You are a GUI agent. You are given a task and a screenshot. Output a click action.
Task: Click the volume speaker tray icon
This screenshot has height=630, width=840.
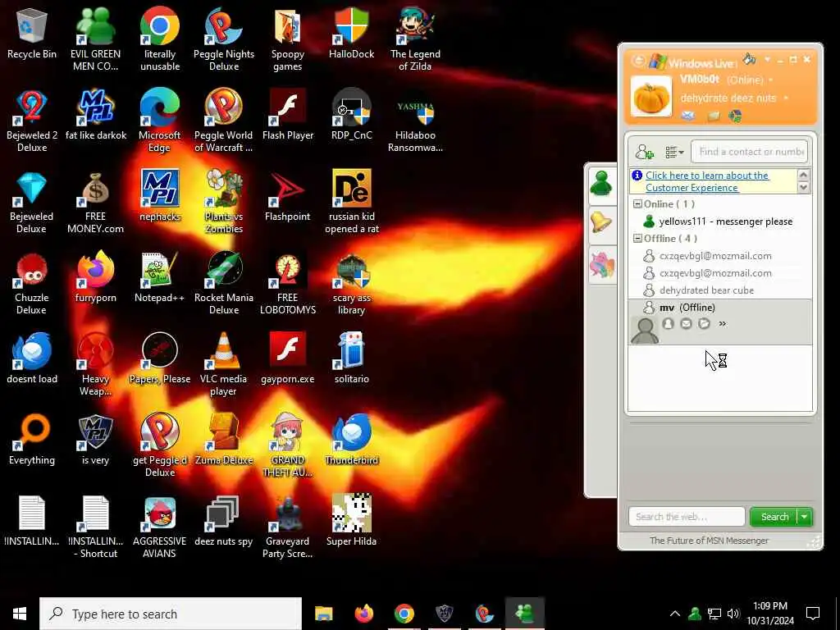tap(733, 614)
